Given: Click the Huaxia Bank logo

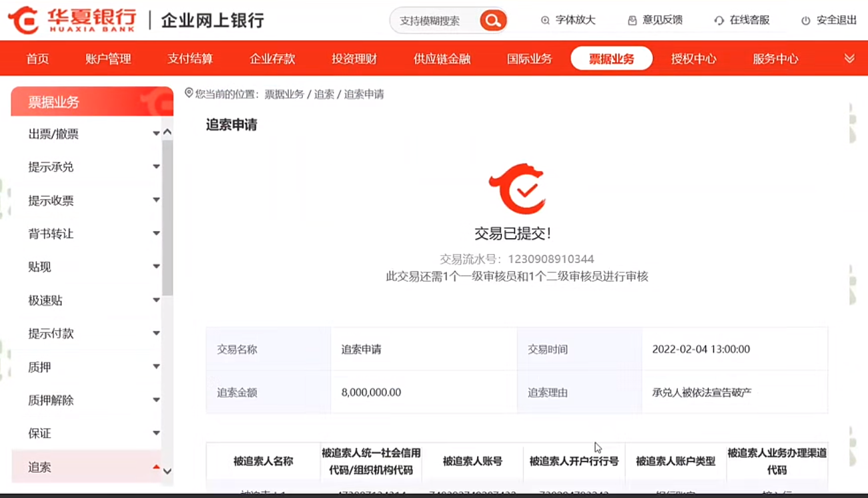Looking at the screenshot, I should click(72, 20).
